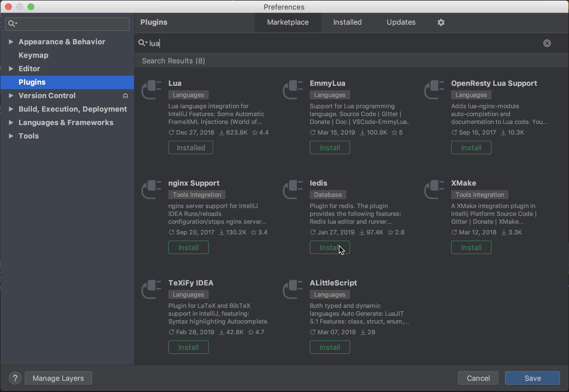Image resolution: width=569 pixels, height=392 pixels.
Task: Expand the Tools section
Action: point(11,136)
